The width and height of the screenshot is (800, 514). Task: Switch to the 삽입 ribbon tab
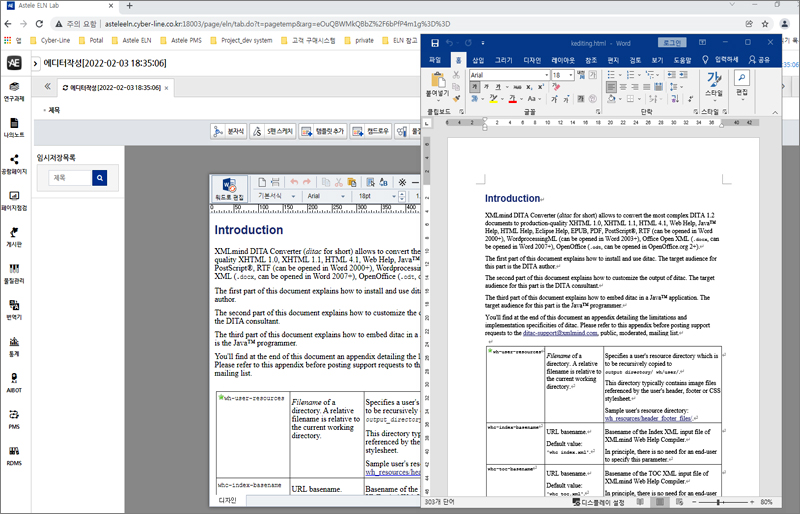(478, 60)
